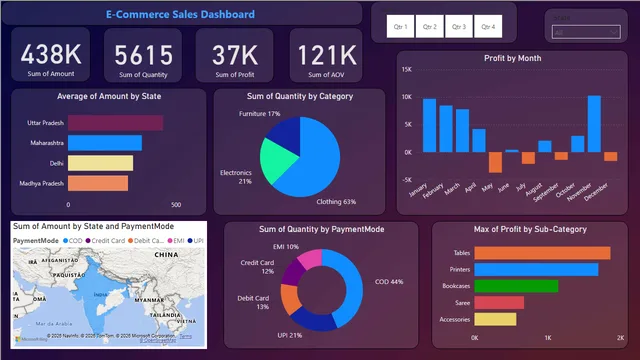Screen dimensions: 640x360
Task: Select the Delhi bar
Action: (100, 163)
